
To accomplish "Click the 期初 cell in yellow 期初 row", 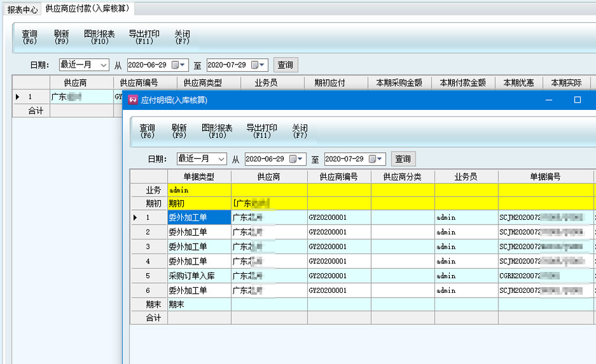I will [x=199, y=203].
